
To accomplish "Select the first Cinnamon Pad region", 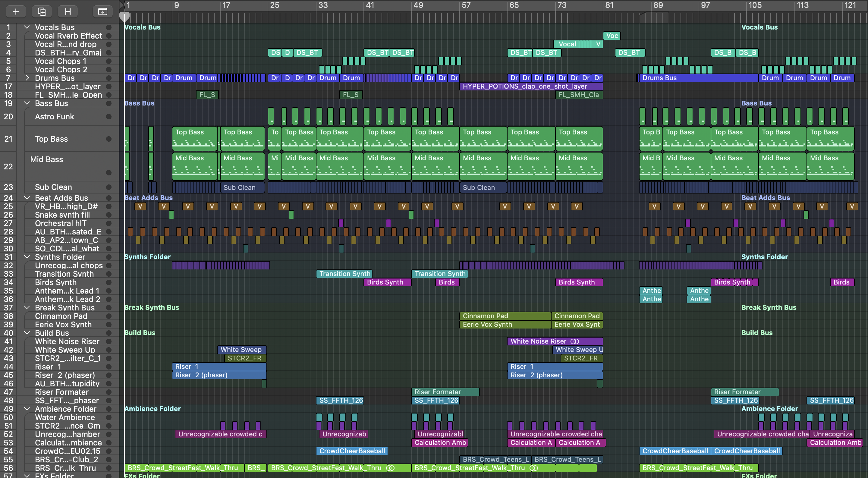I will click(505, 316).
